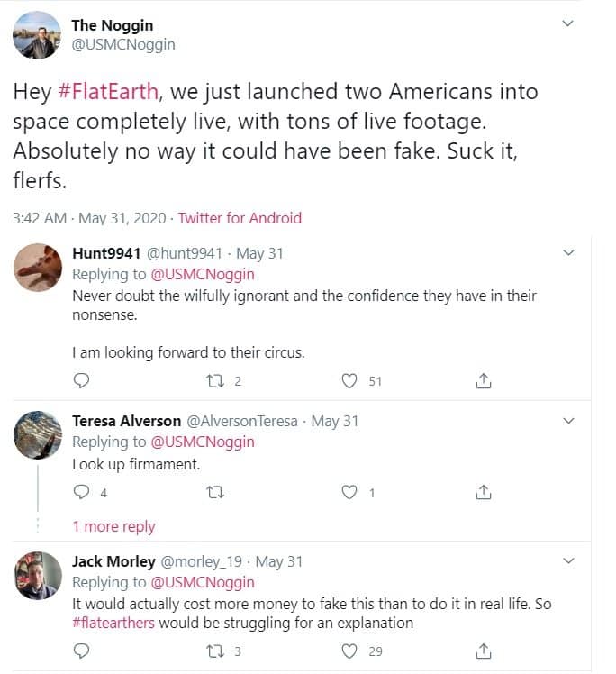Reply to Teresa Alverson's tweet
This screenshot has height=674, width=616.
[81, 492]
